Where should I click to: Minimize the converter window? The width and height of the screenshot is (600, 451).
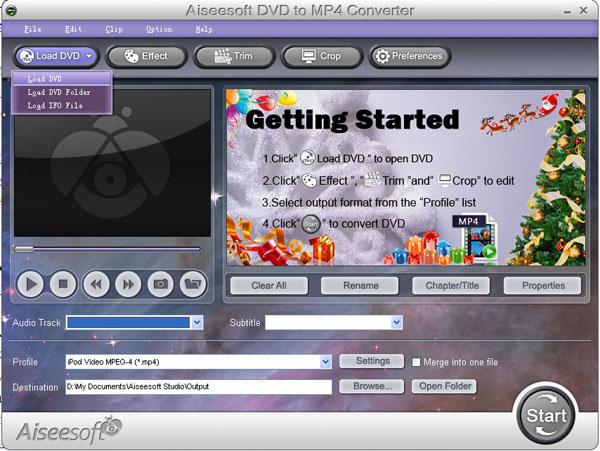pos(567,11)
